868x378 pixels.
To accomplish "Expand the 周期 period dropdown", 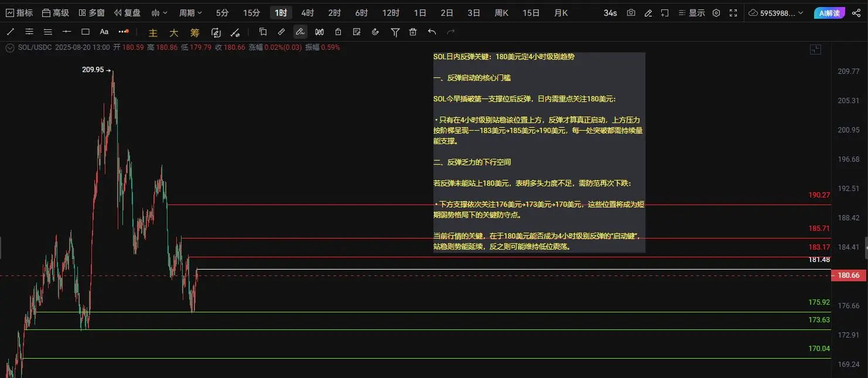I will click(190, 12).
